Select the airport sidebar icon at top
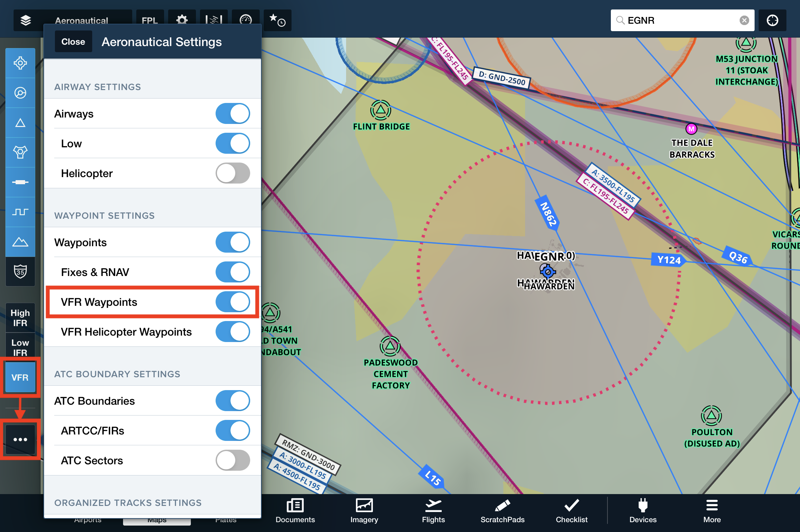Image resolution: width=800 pixels, height=532 pixels. [20, 63]
